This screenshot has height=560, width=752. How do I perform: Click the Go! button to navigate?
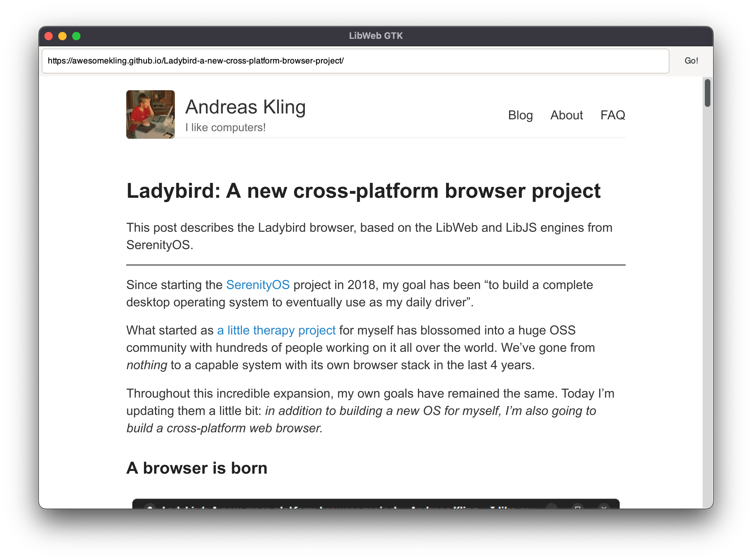coord(691,60)
